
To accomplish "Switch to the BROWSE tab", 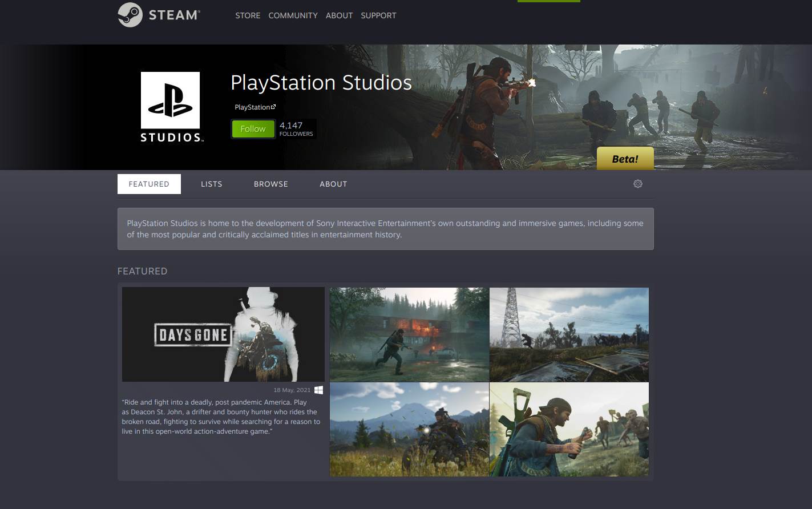I will coord(270,184).
